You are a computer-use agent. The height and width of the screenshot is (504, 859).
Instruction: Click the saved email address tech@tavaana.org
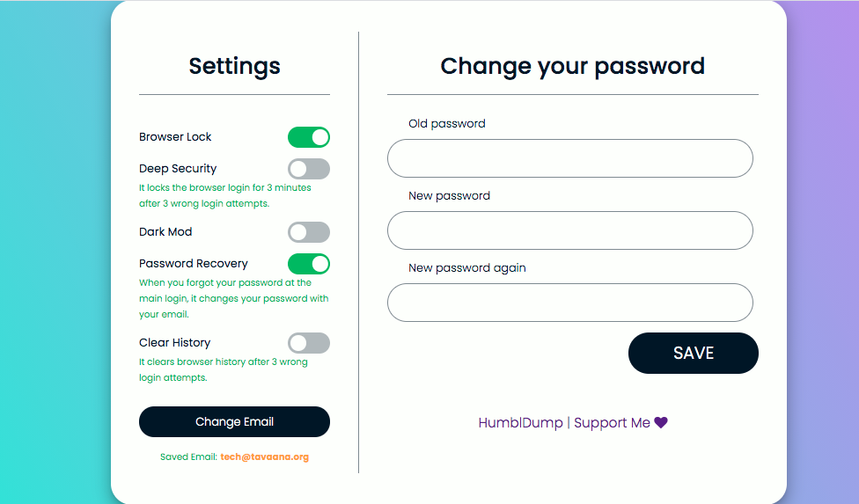(264, 457)
